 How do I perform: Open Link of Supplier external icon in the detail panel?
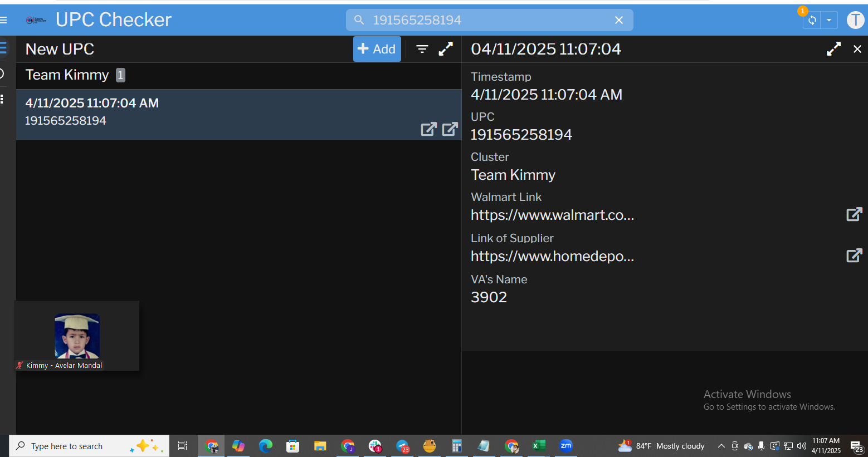pos(854,255)
